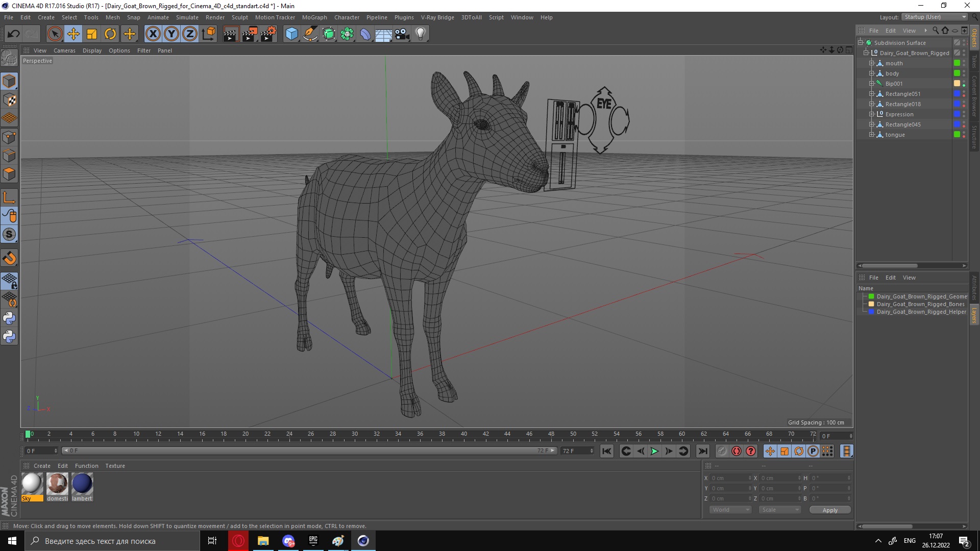The height and width of the screenshot is (551, 980).
Task: Expand the Dairy_Goat_Brown_Rigged object
Action: tap(865, 53)
